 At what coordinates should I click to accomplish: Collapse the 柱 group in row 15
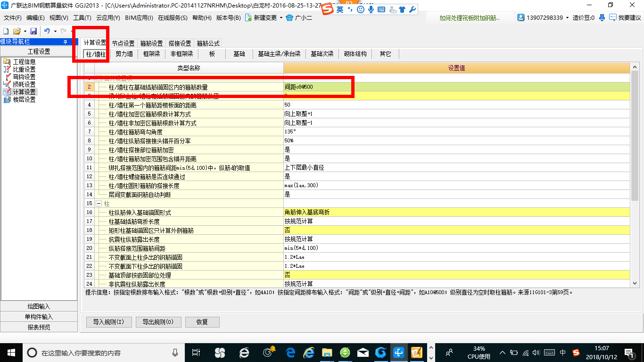pos(99,204)
